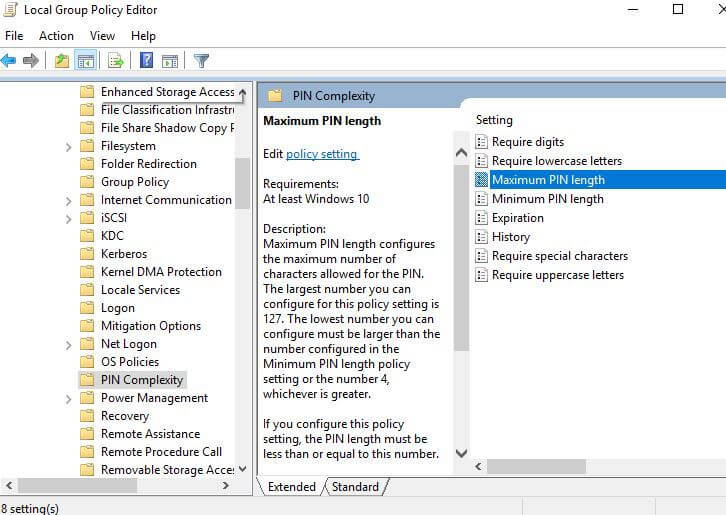Click the Export List toolbar icon
Viewport: 726px width, 515px height.
tap(116, 61)
